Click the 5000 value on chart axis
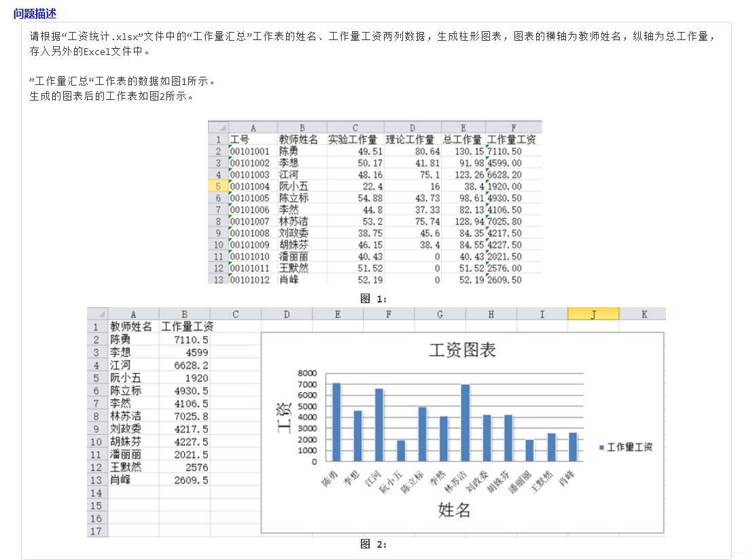Image resolution: width=755 pixels, height=560 pixels. tap(307, 406)
